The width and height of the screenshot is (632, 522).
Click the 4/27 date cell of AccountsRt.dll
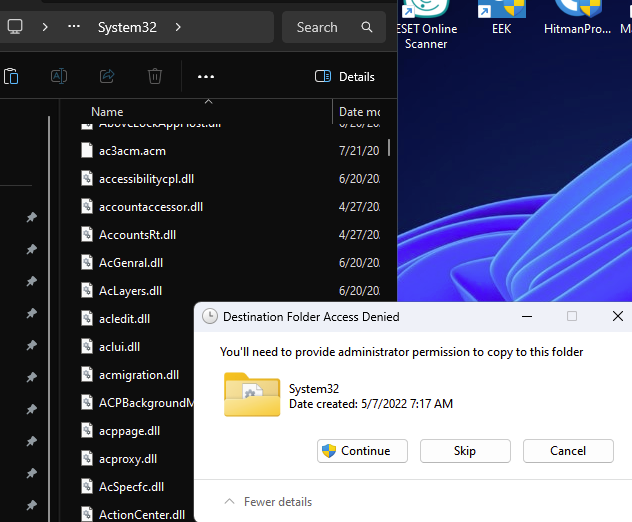click(359, 235)
